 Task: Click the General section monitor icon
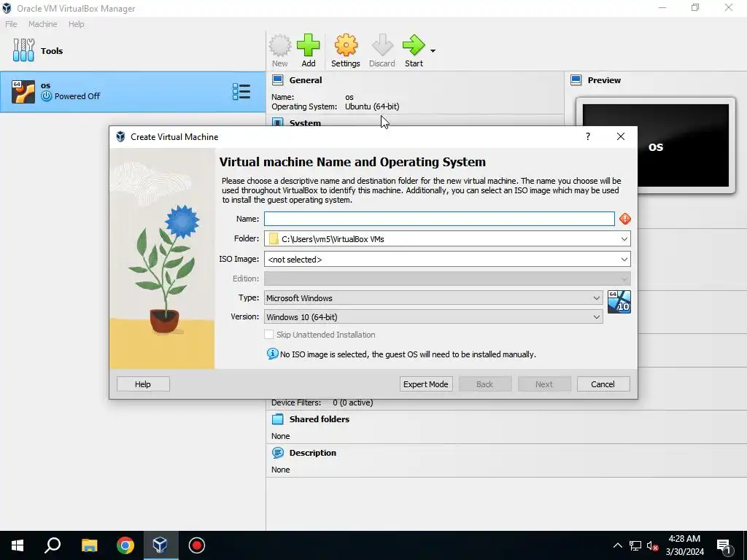(277, 80)
